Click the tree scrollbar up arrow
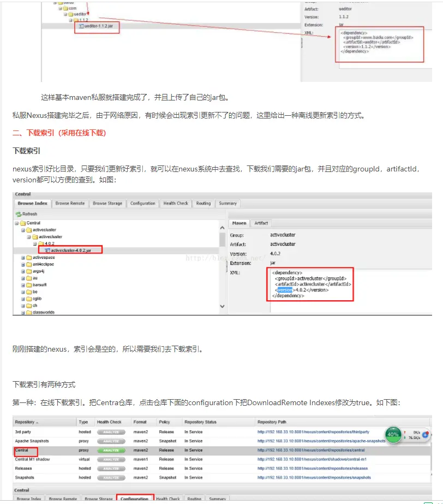The image size is (443, 504). tap(222, 228)
